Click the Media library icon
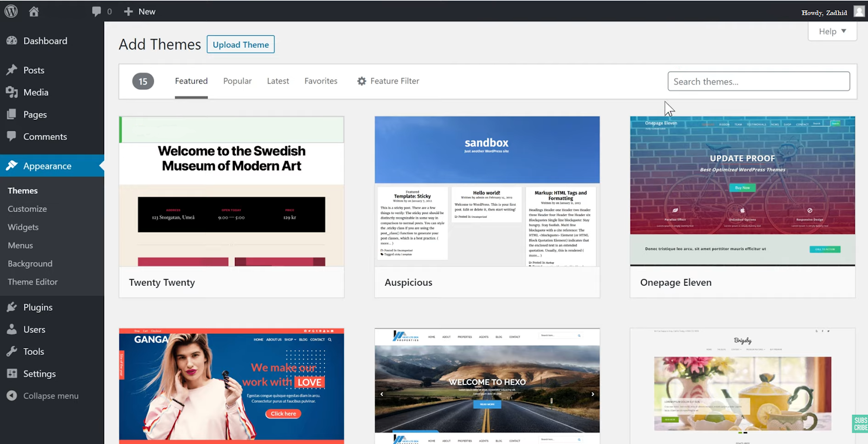Screen dimensions: 868x444 click(x=11, y=92)
